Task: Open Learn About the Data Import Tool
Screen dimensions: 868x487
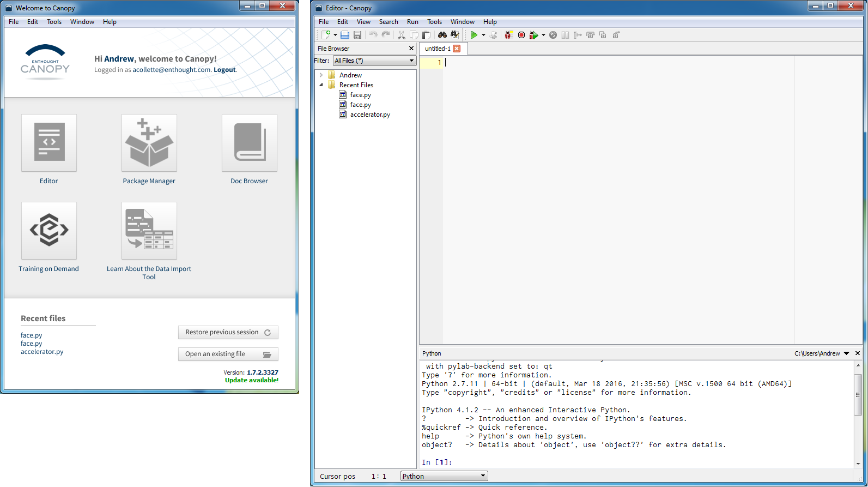Action: [x=149, y=231]
